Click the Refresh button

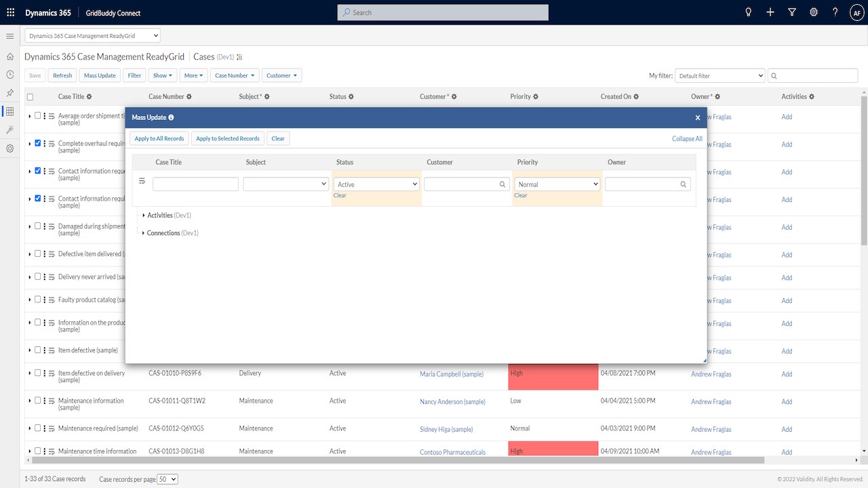coord(62,76)
